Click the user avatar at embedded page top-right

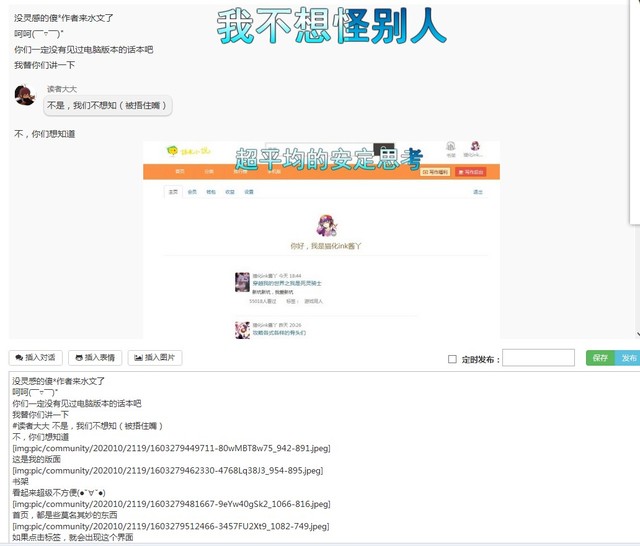click(x=475, y=148)
